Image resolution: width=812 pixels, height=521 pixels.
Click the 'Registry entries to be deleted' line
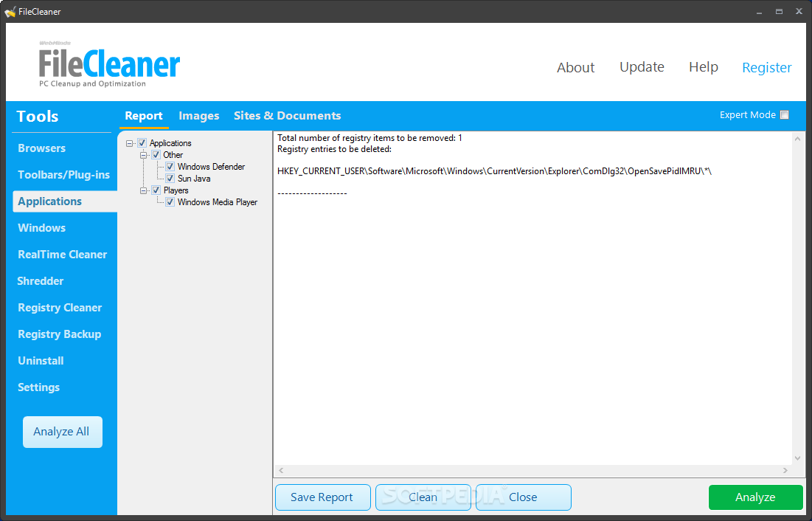335,149
